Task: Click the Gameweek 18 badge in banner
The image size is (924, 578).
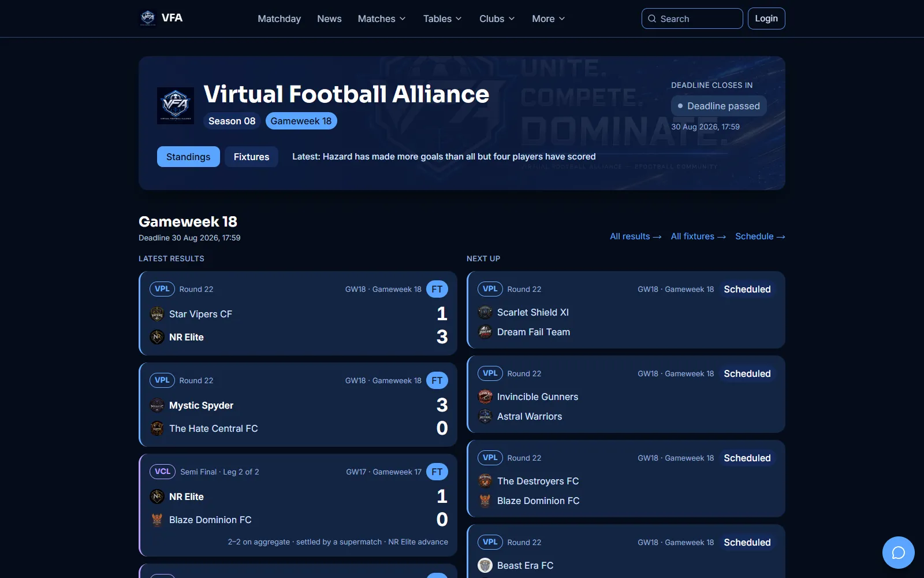Action: click(x=301, y=121)
